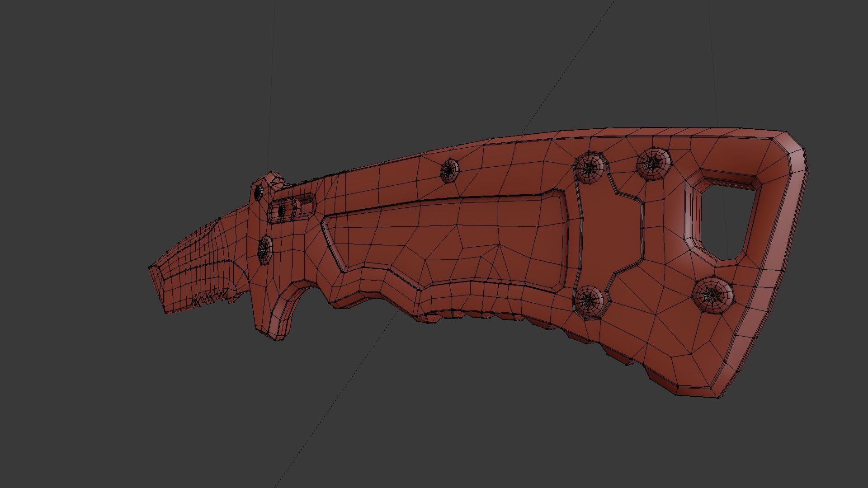
Task: Select the upper-left screw on the pocket clip plate
Action: [x=590, y=168]
